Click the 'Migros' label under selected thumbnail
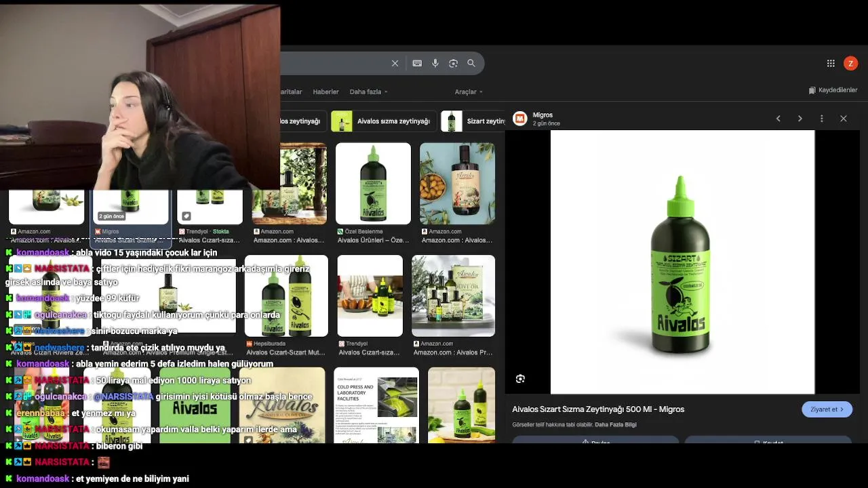Image resolution: width=868 pixels, height=488 pixels. [110, 231]
